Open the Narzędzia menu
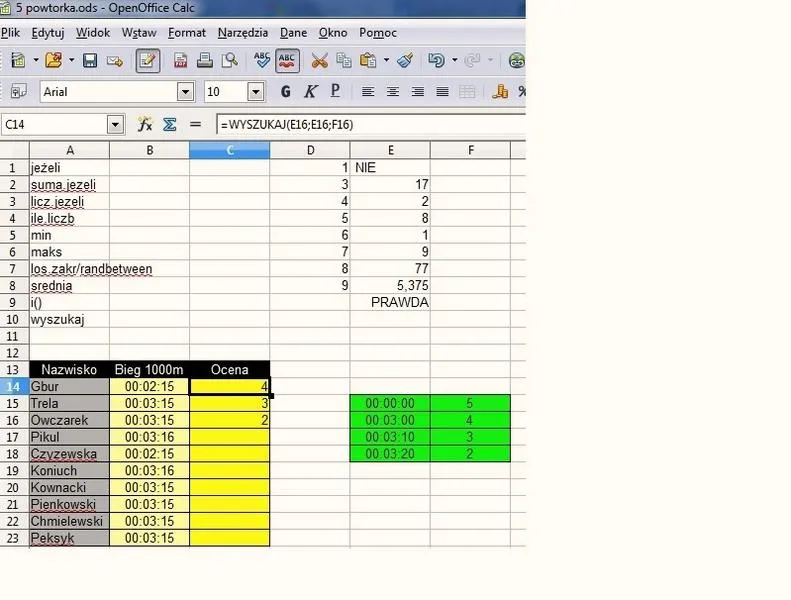This screenshot has height=600, width=791. (243, 33)
